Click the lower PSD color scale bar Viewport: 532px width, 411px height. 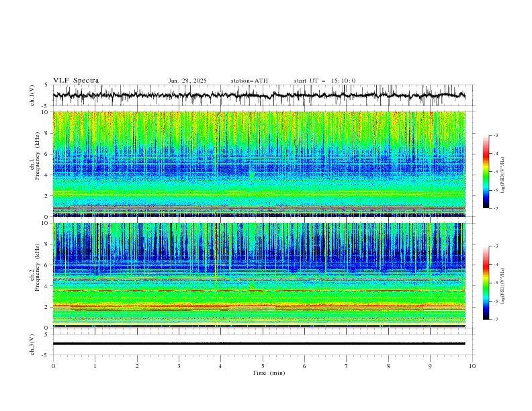click(486, 283)
